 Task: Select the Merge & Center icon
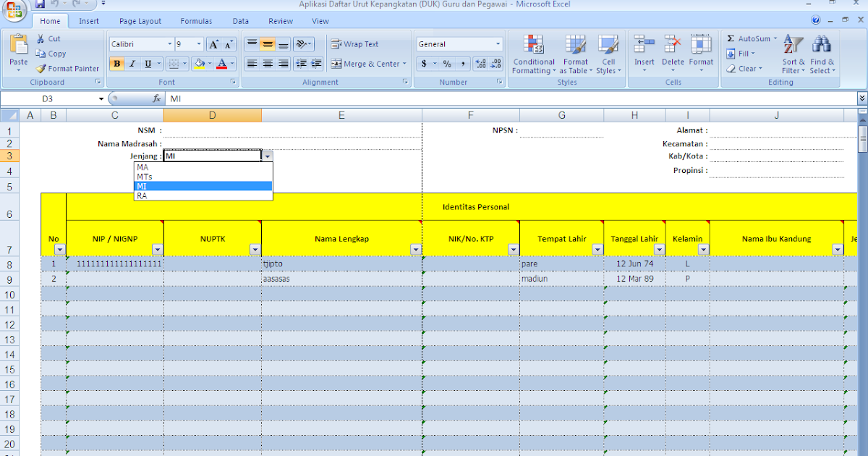point(337,64)
